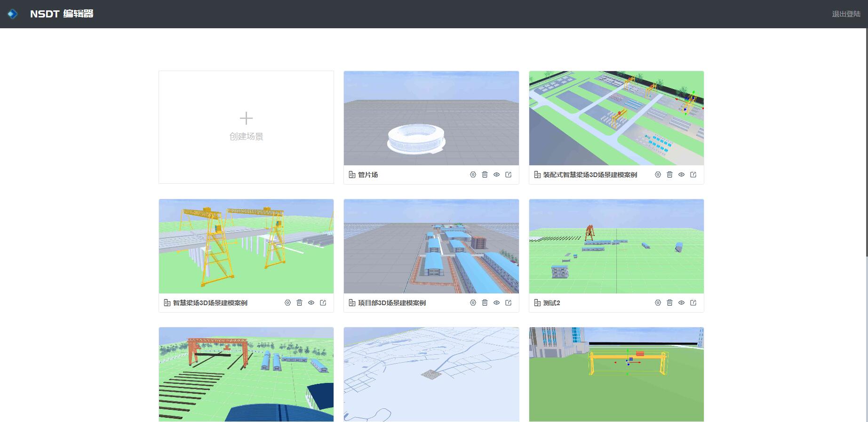Open the 项目部3D场景建模案例 thumbnail

(x=431, y=246)
